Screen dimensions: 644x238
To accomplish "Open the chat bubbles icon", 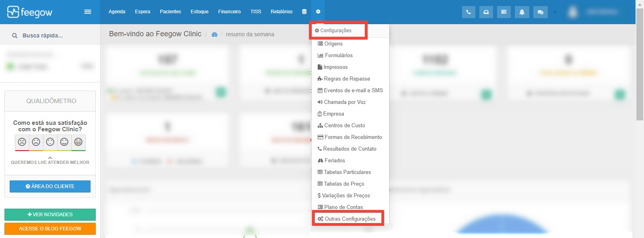I will pyautogui.click(x=540, y=12).
